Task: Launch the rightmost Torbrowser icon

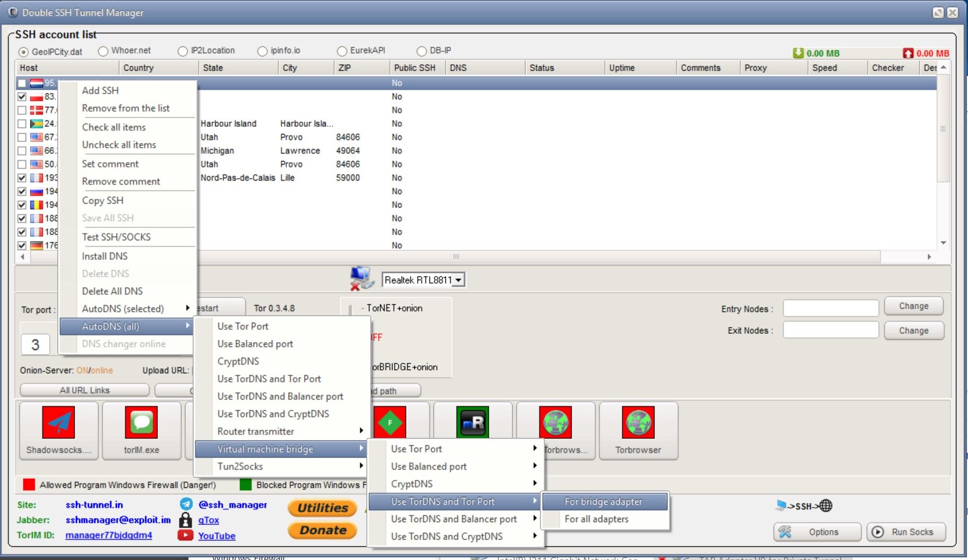Action: pyautogui.click(x=638, y=423)
